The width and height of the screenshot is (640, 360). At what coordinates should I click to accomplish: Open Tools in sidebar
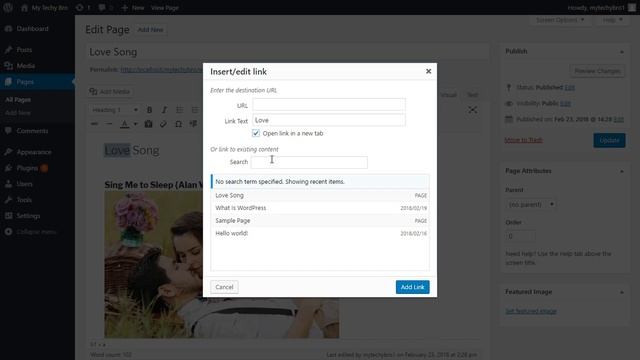pyautogui.click(x=24, y=200)
